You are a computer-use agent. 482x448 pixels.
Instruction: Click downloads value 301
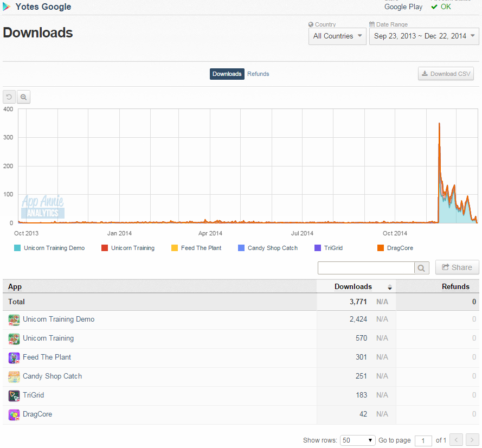tap(361, 357)
